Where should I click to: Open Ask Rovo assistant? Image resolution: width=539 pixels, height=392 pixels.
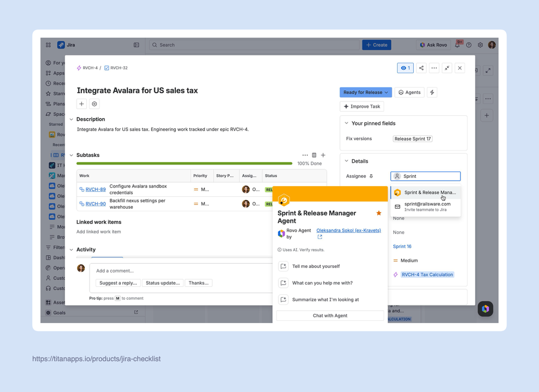coord(433,45)
